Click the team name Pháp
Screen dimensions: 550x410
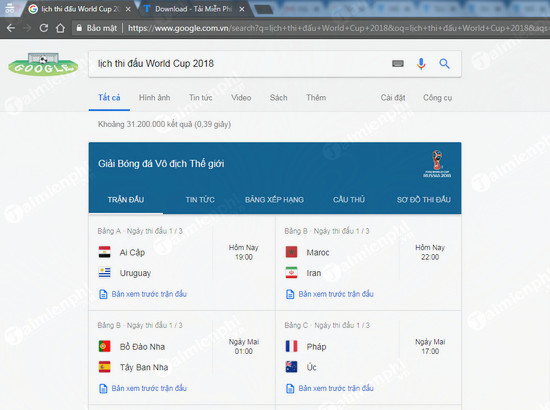click(316, 347)
